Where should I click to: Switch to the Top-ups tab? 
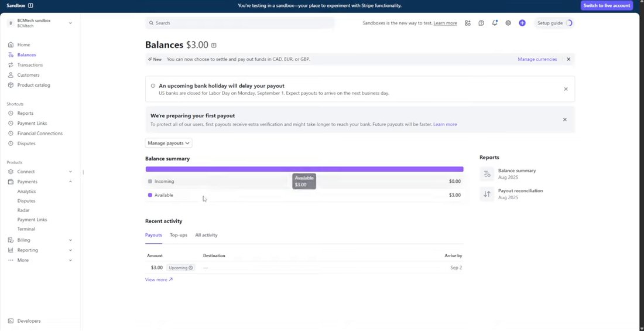(x=179, y=235)
